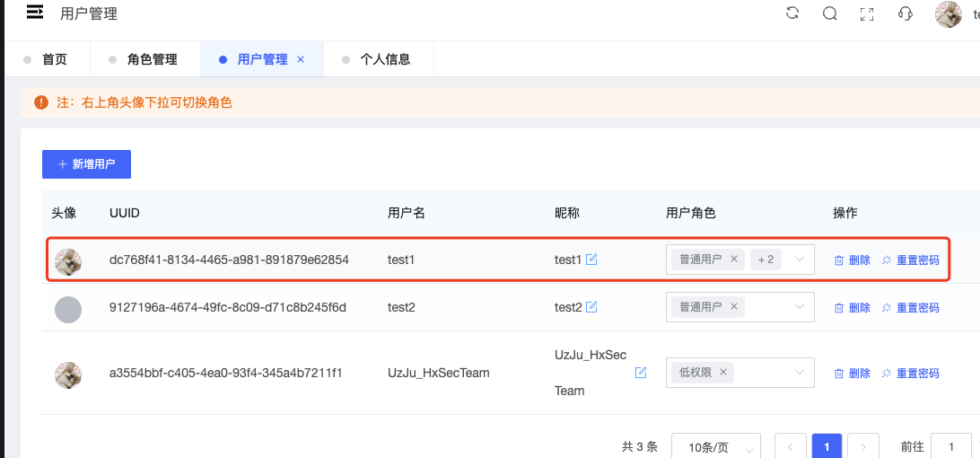980x458 pixels.
Task: Expand role dropdown for test2
Action: pos(800,307)
